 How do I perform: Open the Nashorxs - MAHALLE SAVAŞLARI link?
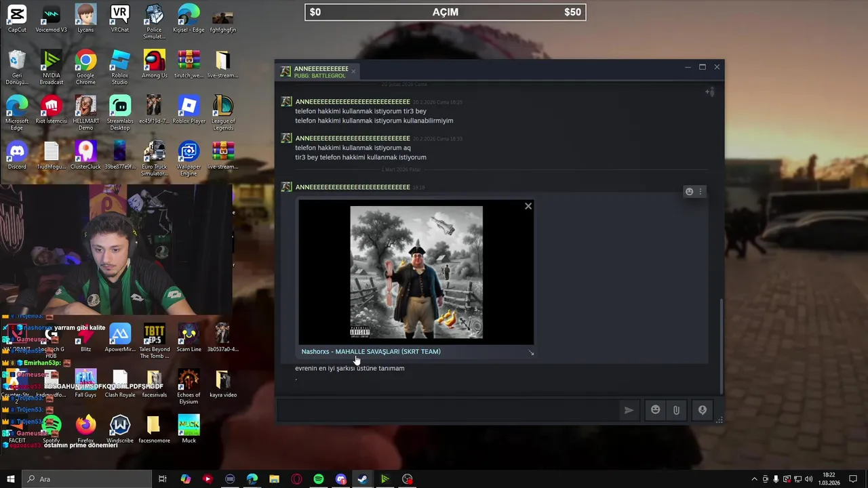tap(371, 352)
